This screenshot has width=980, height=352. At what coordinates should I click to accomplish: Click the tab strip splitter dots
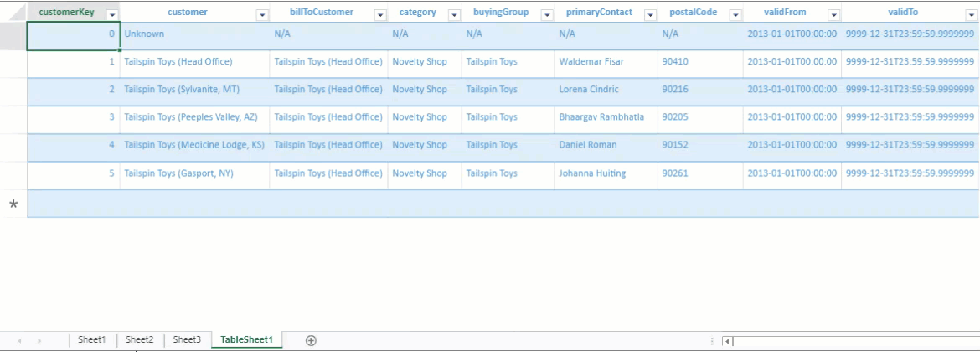pos(712,341)
